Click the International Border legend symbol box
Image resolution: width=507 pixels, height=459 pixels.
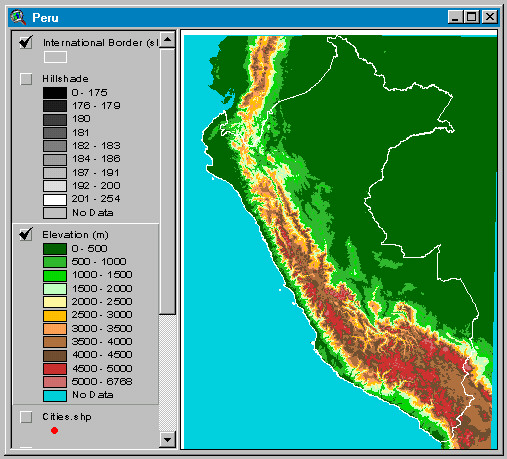pos(55,57)
